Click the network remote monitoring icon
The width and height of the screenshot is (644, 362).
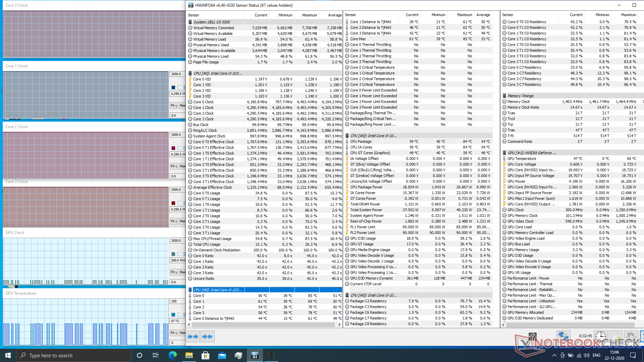563,337
